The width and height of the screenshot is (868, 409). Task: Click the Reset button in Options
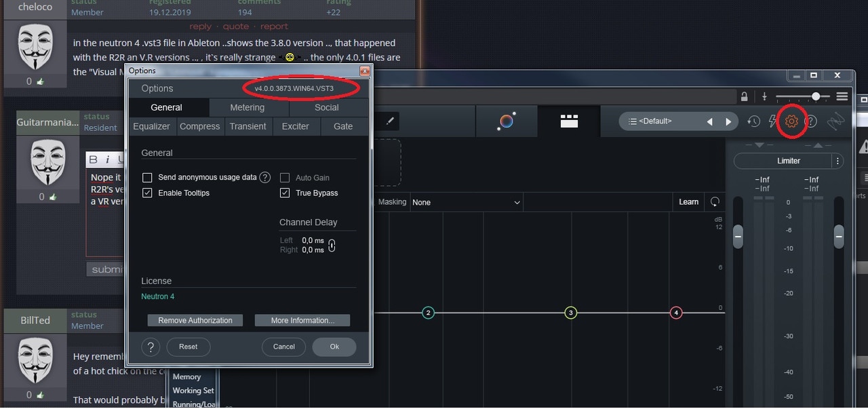189,347
